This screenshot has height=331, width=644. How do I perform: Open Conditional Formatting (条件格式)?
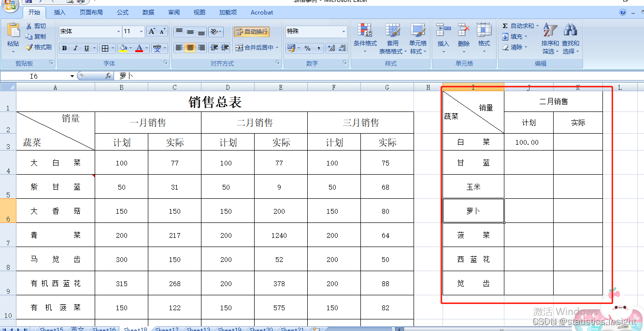point(365,39)
